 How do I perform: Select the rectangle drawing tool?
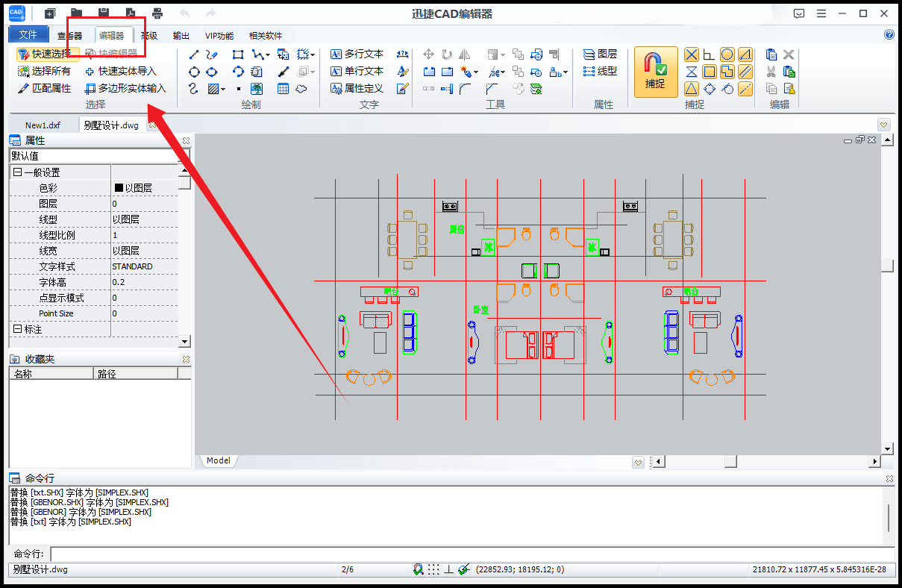pos(238,54)
